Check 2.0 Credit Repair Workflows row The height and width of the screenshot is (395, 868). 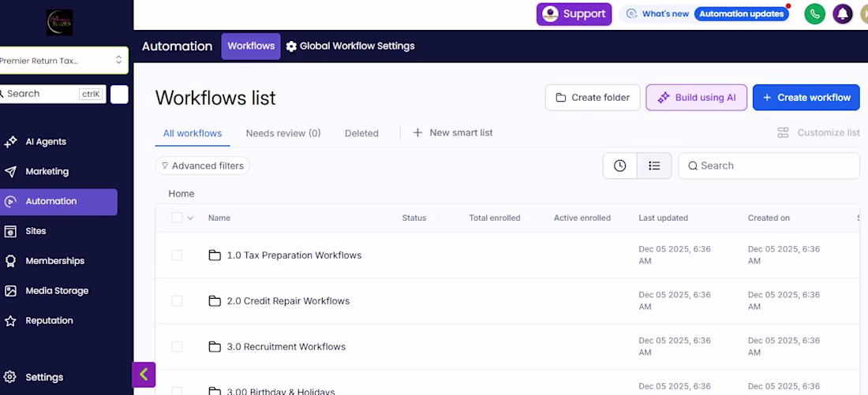[177, 301]
